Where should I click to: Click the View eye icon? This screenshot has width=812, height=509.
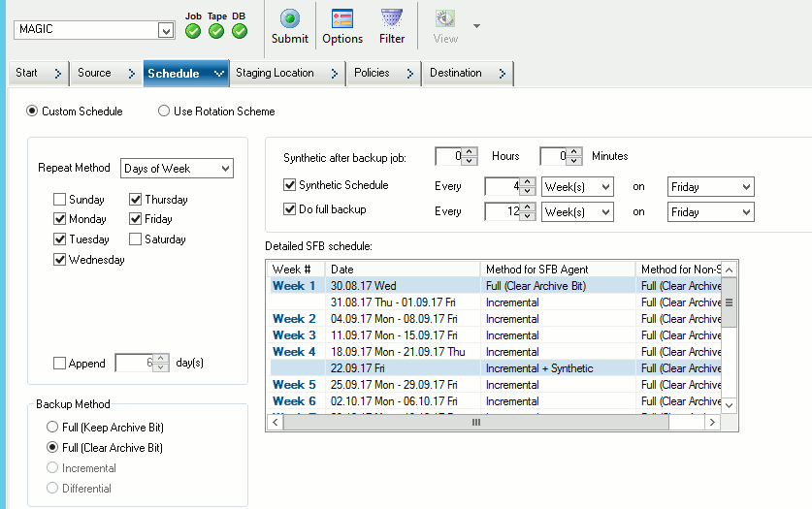click(x=445, y=19)
